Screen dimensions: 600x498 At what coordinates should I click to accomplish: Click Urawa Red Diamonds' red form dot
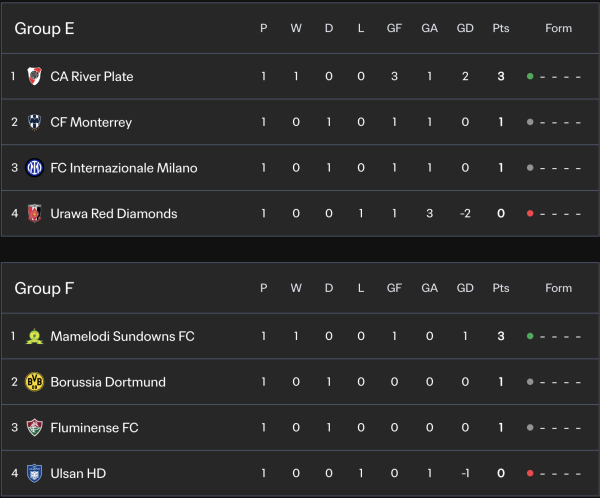pyautogui.click(x=530, y=213)
